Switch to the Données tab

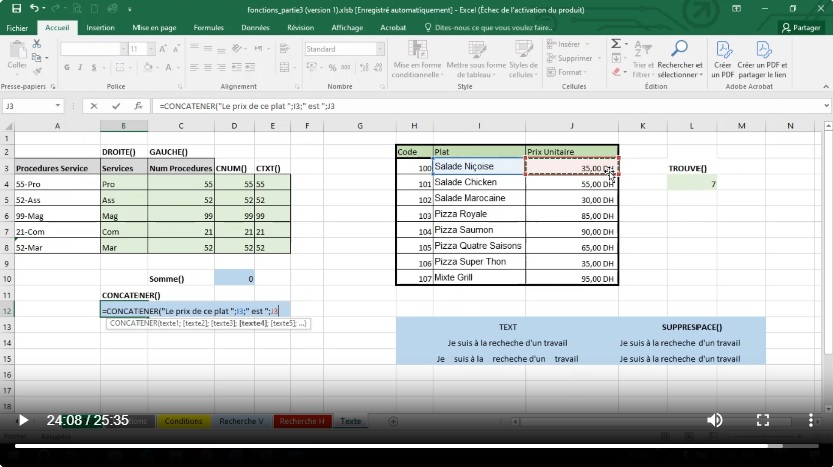(x=255, y=28)
